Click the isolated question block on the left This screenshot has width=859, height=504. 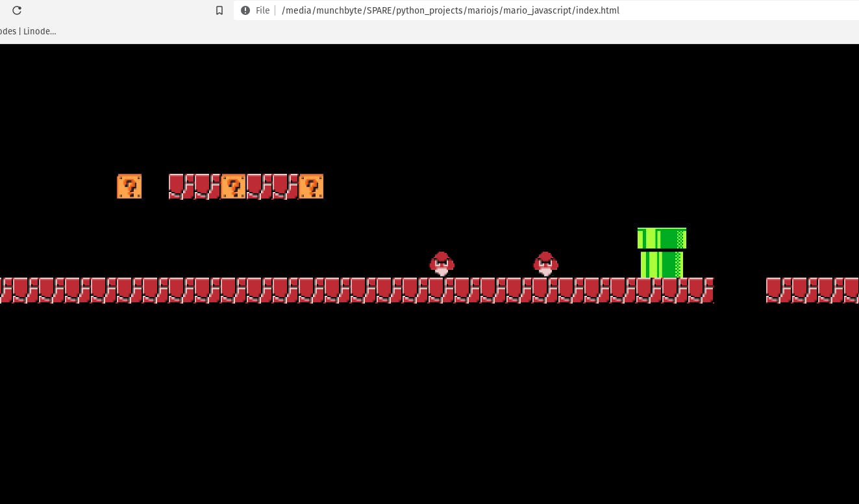click(x=129, y=186)
